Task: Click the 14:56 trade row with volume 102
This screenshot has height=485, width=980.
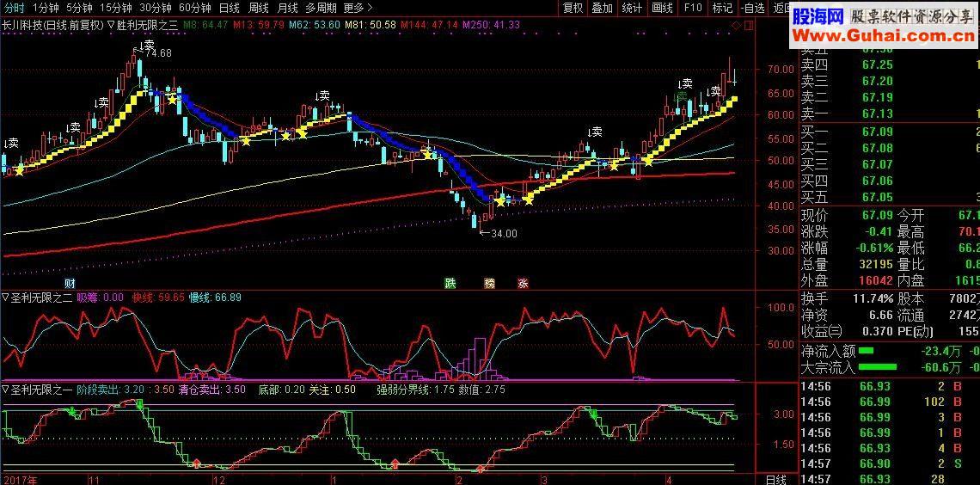Action: pos(890,402)
